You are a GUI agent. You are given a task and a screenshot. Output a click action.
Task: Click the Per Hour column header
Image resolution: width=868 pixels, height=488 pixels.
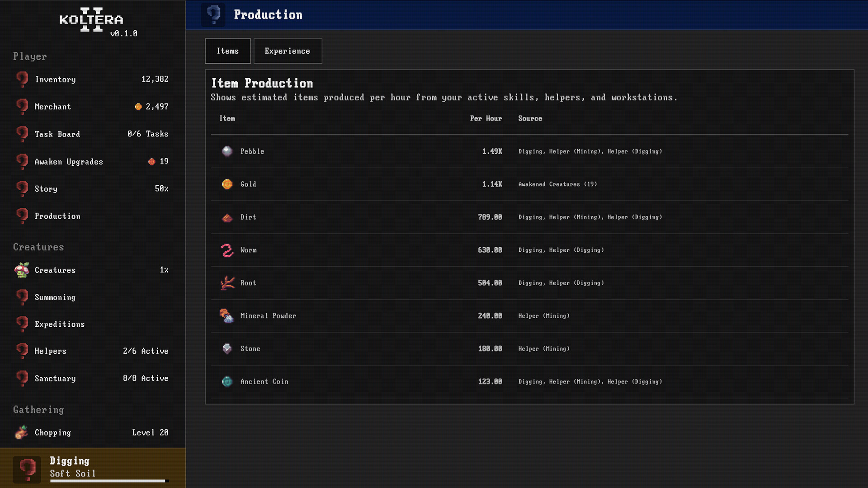tap(486, 118)
